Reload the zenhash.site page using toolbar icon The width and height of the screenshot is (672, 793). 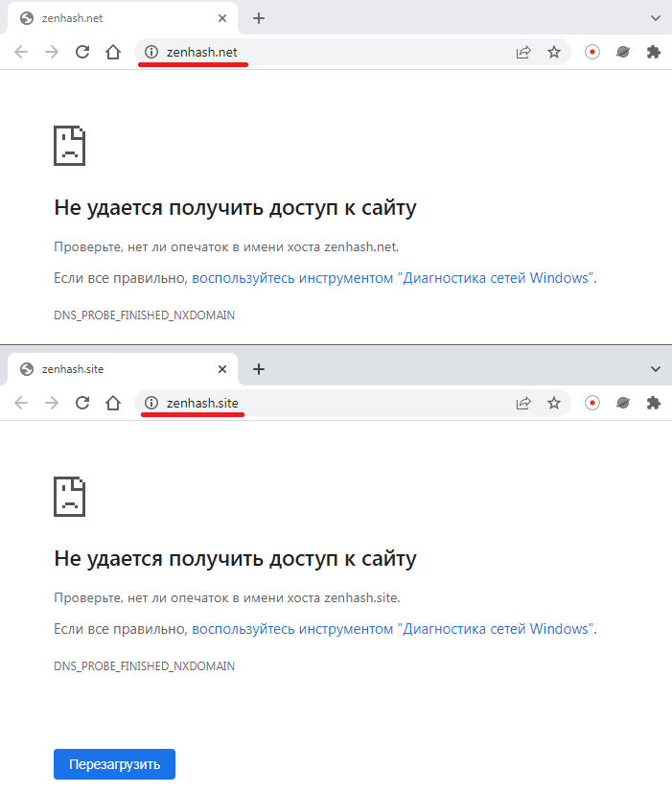82,403
